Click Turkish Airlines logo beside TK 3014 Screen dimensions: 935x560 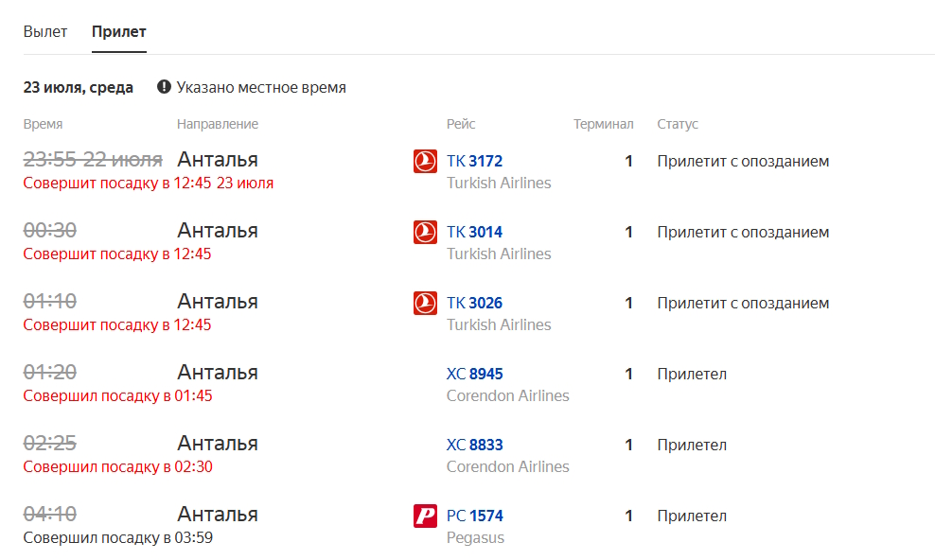click(x=425, y=232)
